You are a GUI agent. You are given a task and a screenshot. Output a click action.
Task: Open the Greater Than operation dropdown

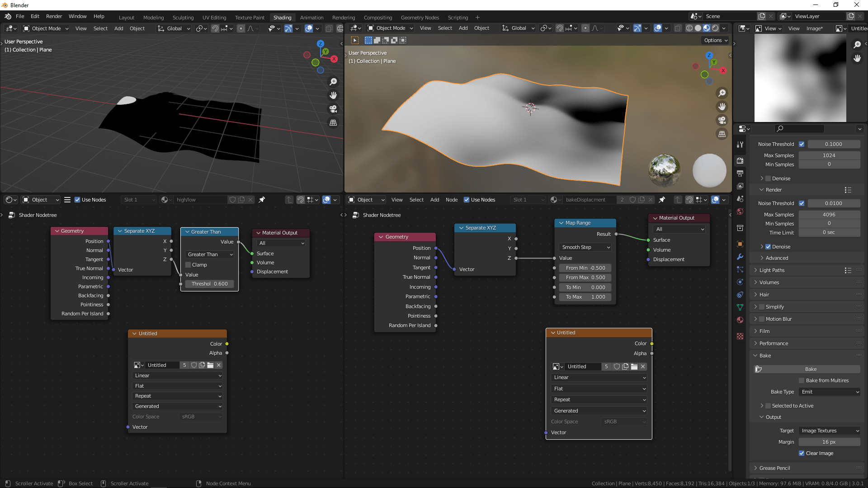(209, 254)
